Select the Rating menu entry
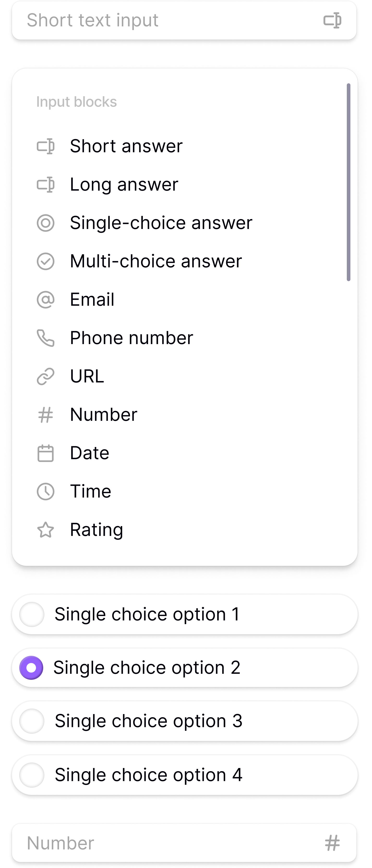Screen dimensions: 372x868 (x=96, y=530)
